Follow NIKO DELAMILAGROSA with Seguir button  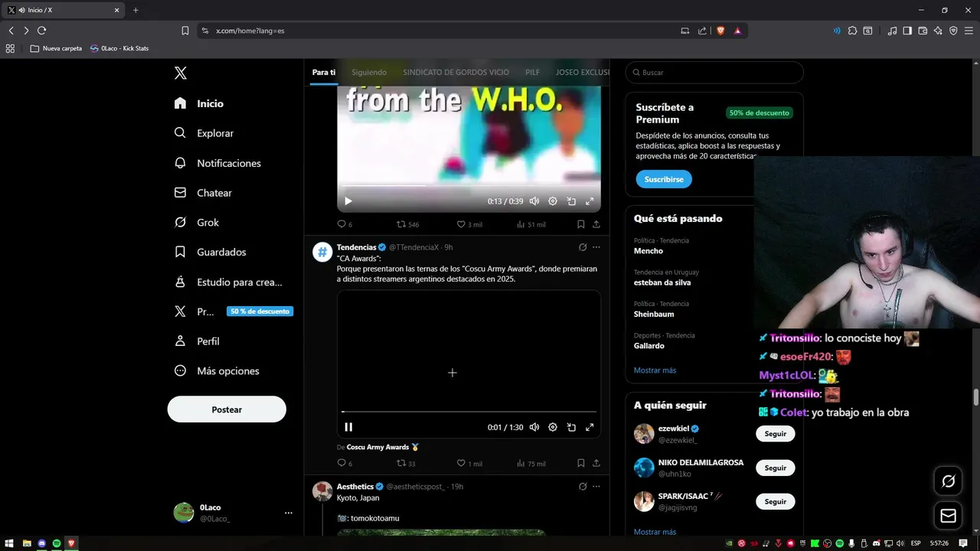click(x=775, y=468)
